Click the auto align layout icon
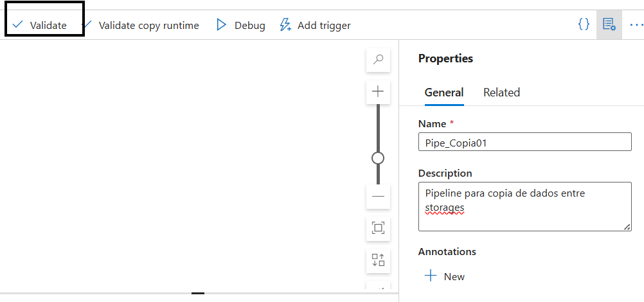644x302 pixels. 378,260
